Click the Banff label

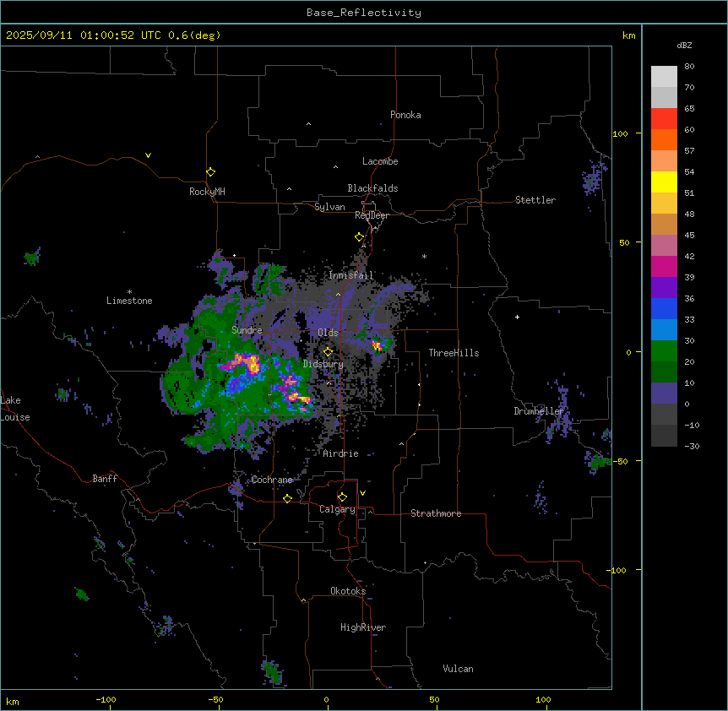point(105,479)
